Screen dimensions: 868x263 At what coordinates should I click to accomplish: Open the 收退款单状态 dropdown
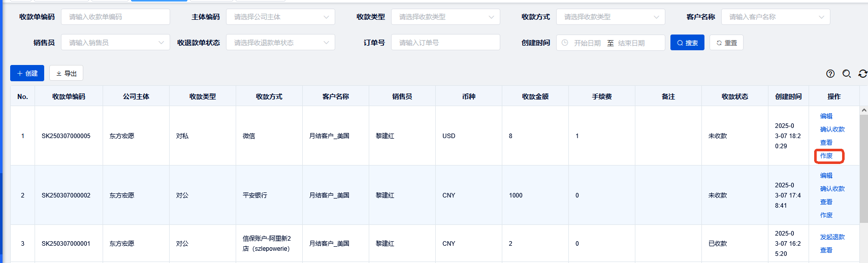tap(280, 43)
